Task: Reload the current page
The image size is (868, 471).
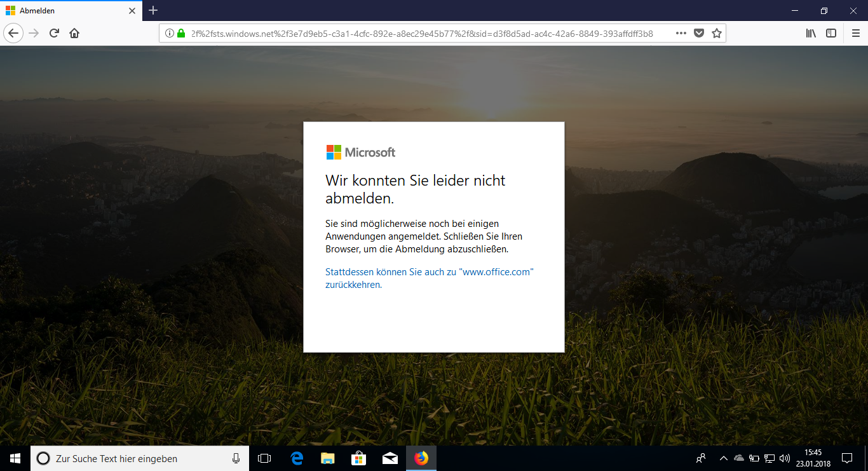Action: tap(55, 33)
